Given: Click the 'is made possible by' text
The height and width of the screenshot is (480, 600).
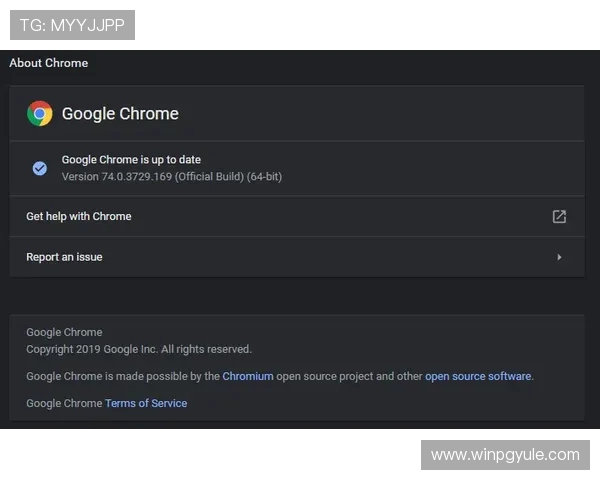Looking at the screenshot, I should pyautogui.click(x=162, y=376).
